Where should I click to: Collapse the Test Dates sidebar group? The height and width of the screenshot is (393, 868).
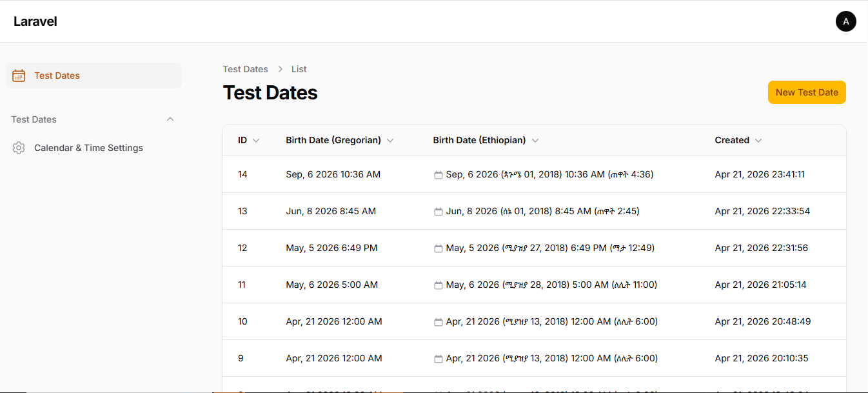pos(170,119)
